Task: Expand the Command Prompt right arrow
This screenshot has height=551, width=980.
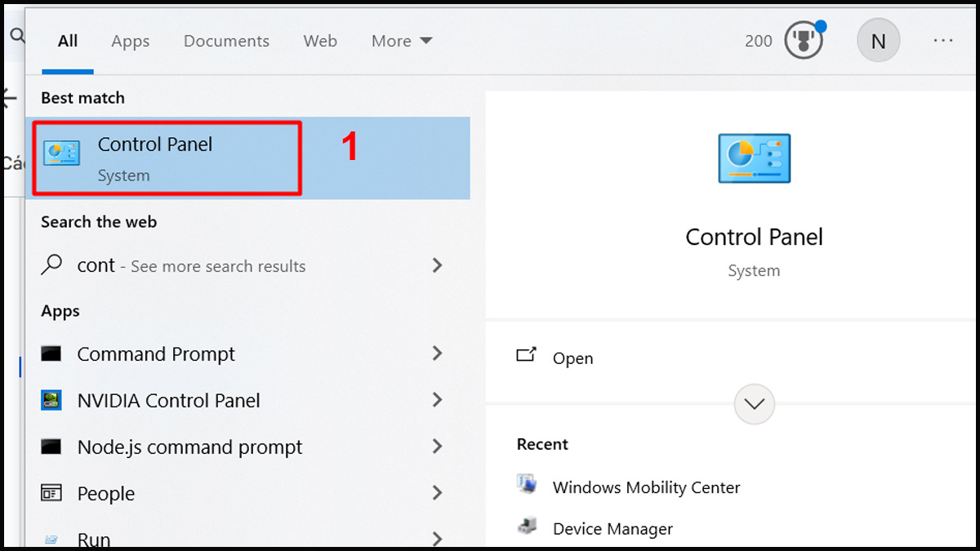Action: 438,353
